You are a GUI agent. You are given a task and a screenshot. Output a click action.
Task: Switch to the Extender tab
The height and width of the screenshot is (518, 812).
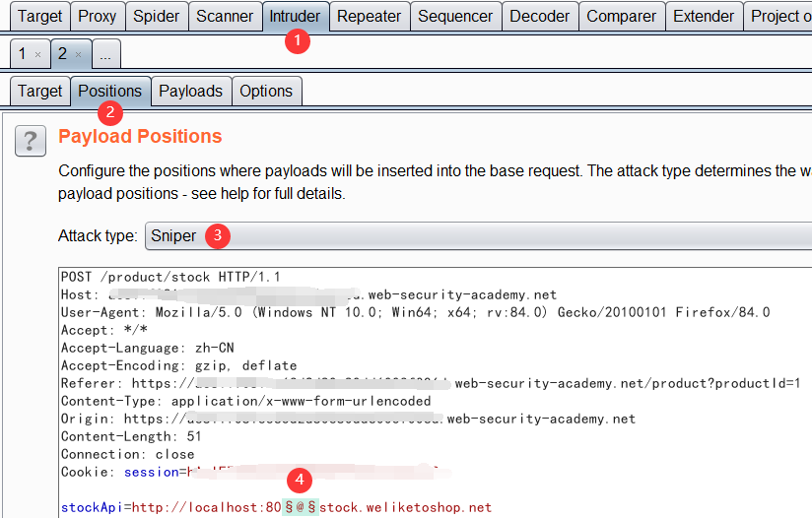(x=703, y=16)
